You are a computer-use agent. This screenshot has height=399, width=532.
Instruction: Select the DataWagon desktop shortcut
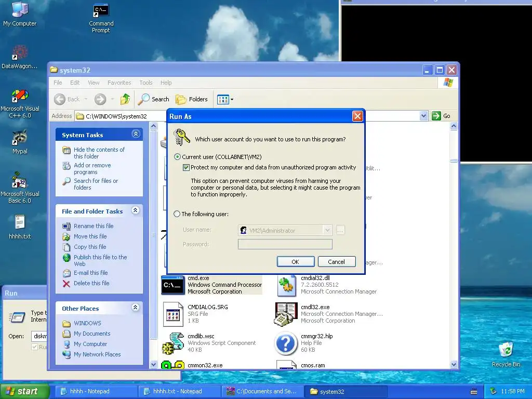20,57
